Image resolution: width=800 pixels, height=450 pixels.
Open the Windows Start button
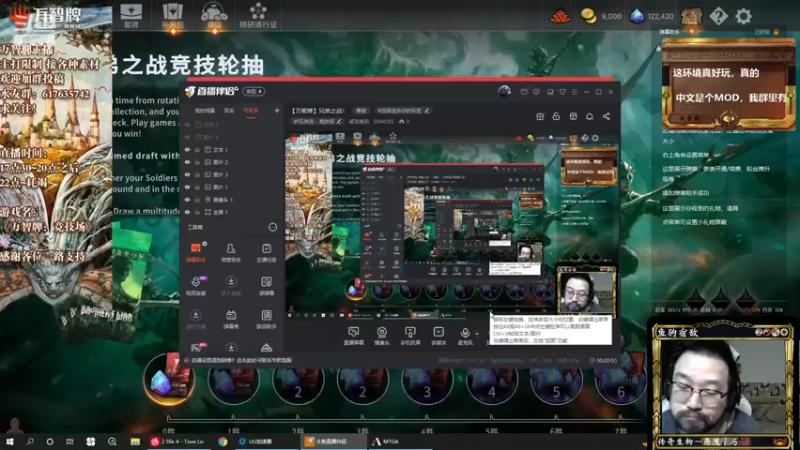coord(10,441)
